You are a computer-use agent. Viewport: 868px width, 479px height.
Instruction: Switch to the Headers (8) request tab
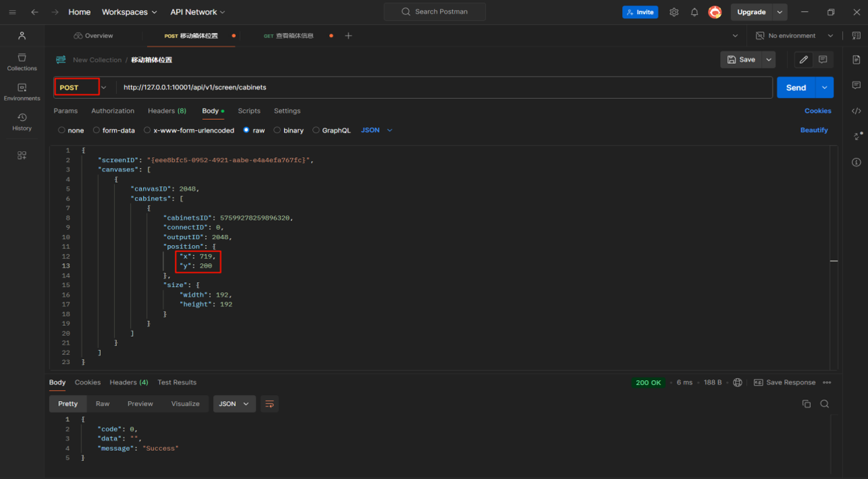167,111
